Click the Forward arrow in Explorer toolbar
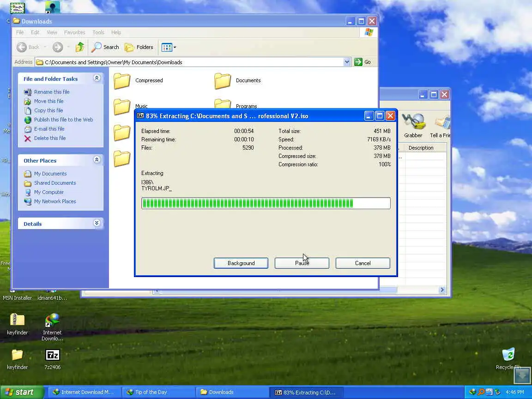Screen dimensions: 532x399 58,47
